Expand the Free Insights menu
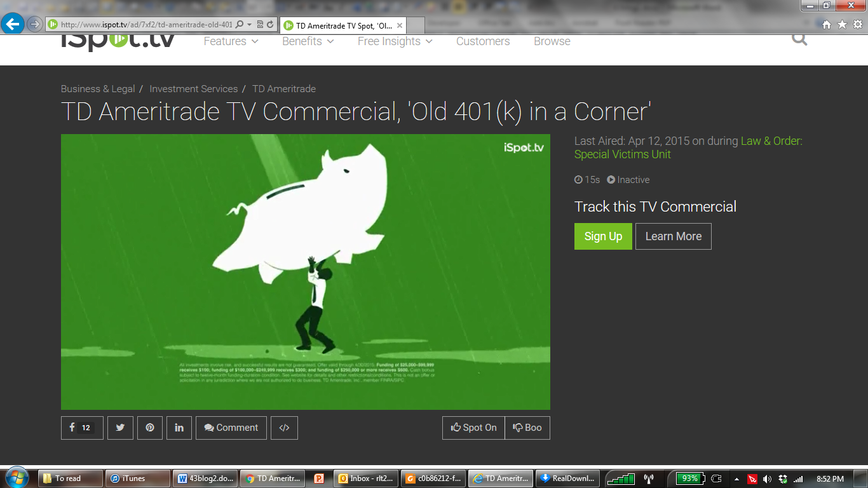The height and width of the screenshot is (488, 868). tap(395, 41)
